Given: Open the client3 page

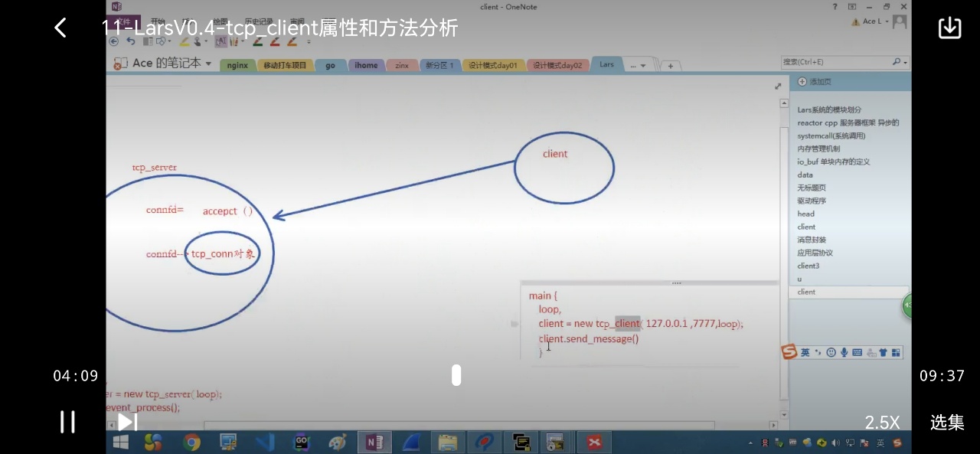Looking at the screenshot, I should click(x=808, y=266).
